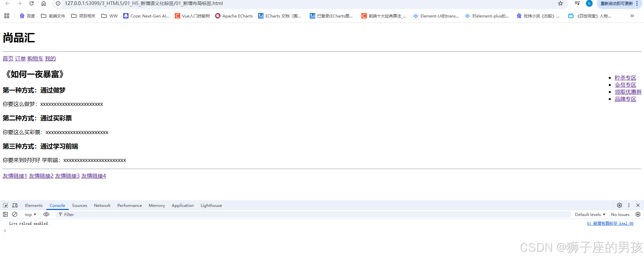Screen dimensions: 644x258
Task: Click the site info icon in address bar
Action: pyautogui.click(x=58, y=3)
